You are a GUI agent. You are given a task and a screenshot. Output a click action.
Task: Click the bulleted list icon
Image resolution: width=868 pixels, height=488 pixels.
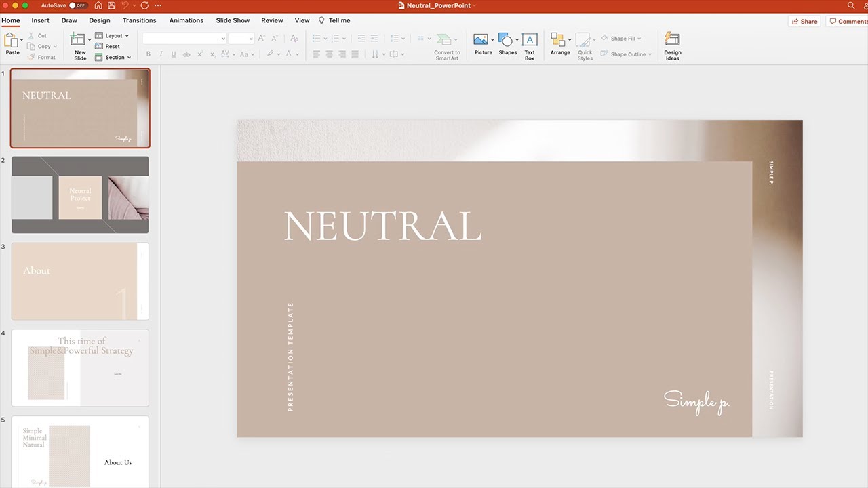[x=316, y=39]
